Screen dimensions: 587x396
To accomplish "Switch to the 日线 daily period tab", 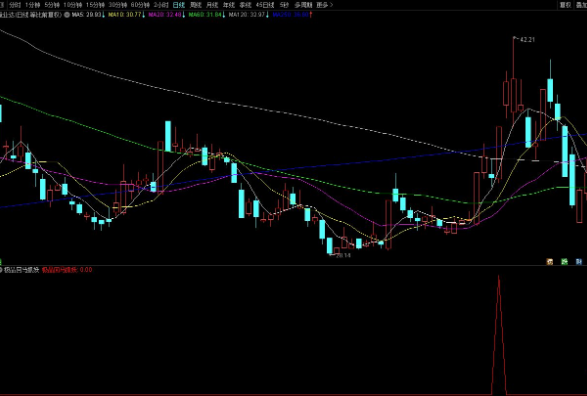I will (179, 5).
